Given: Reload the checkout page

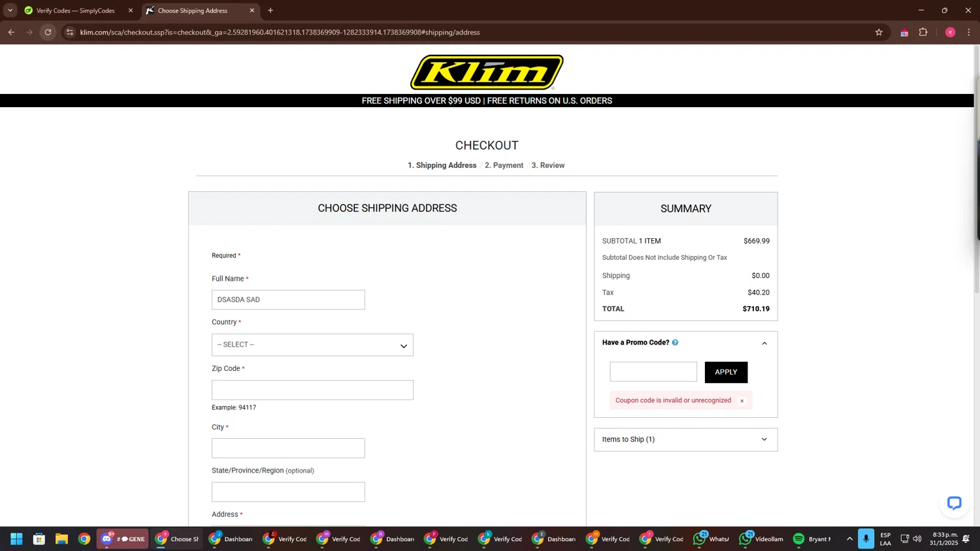Looking at the screenshot, I should tap(48, 32).
